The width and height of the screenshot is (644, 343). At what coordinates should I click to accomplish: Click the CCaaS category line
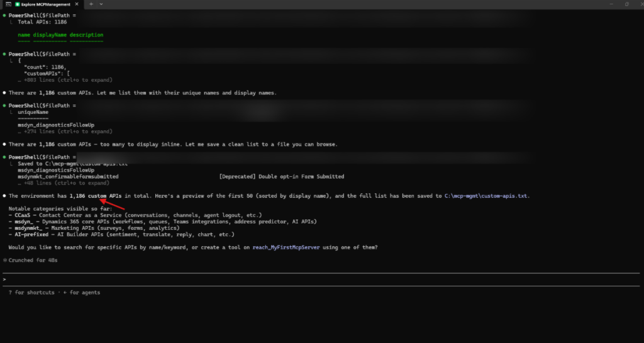coord(135,215)
